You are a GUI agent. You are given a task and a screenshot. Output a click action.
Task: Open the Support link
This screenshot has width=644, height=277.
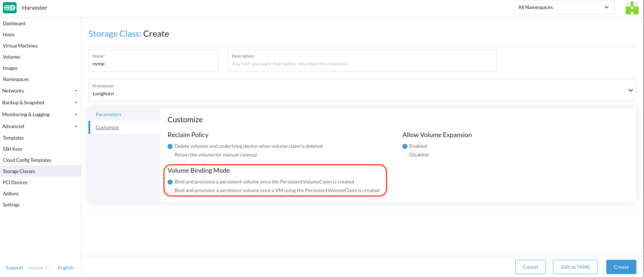tap(14, 268)
